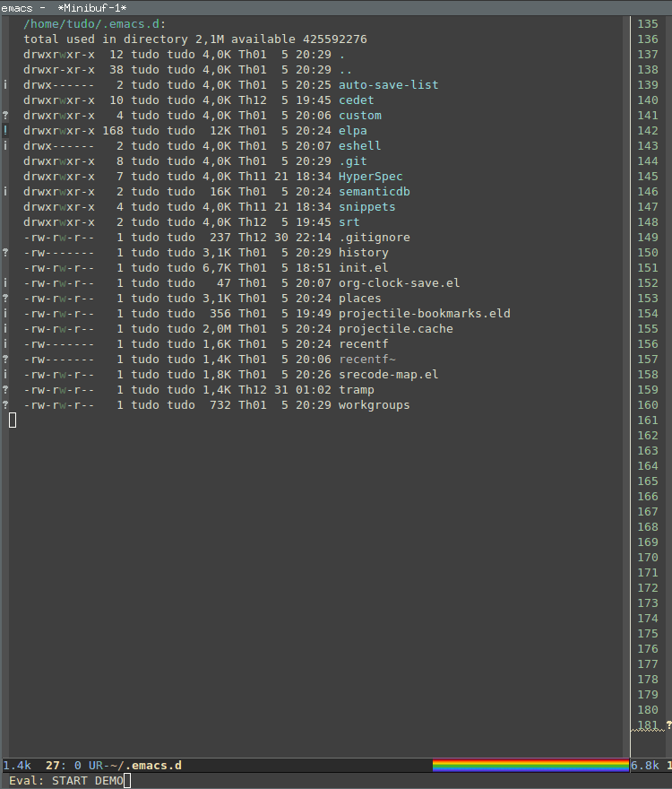This screenshot has height=789, width=672.
Task: Open srecode-map.el file
Action: click(388, 375)
